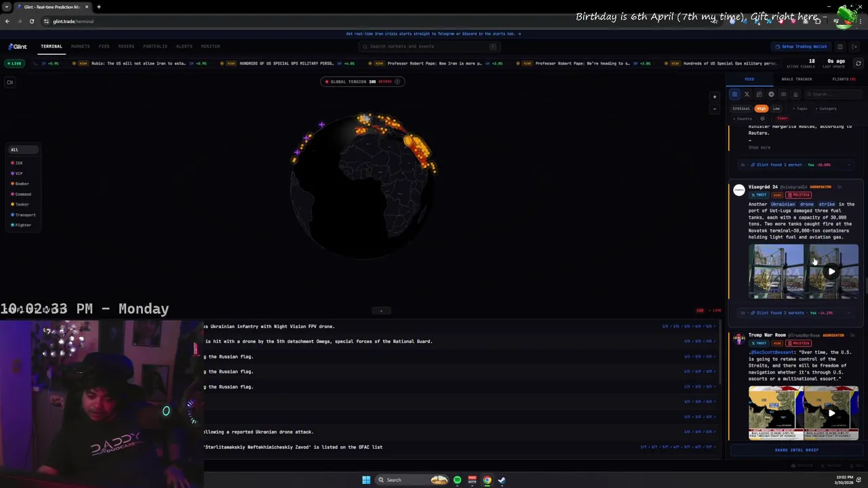Switch to the MARKETS tab
This screenshot has height=488, width=868.
[x=80, y=46]
